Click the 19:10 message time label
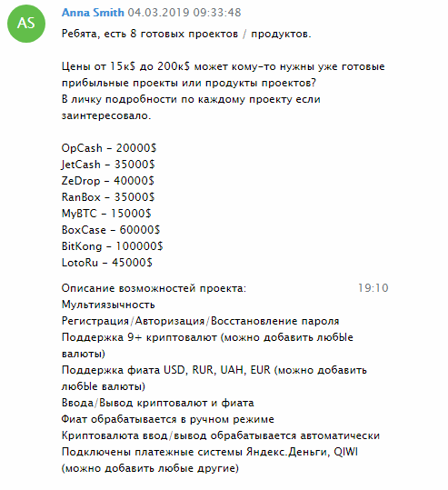The height and width of the screenshot is (490, 448). click(x=373, y=288)
